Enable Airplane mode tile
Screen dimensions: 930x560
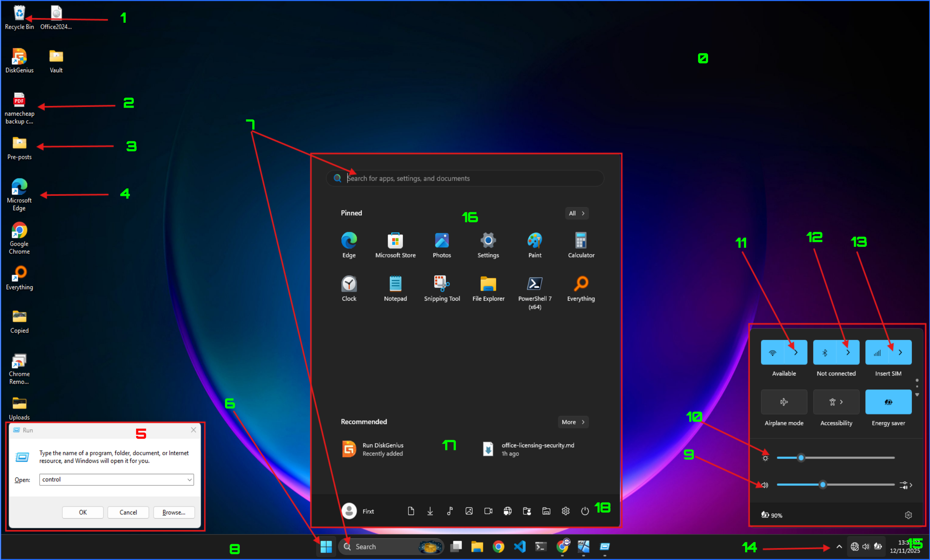click(784, 402)
